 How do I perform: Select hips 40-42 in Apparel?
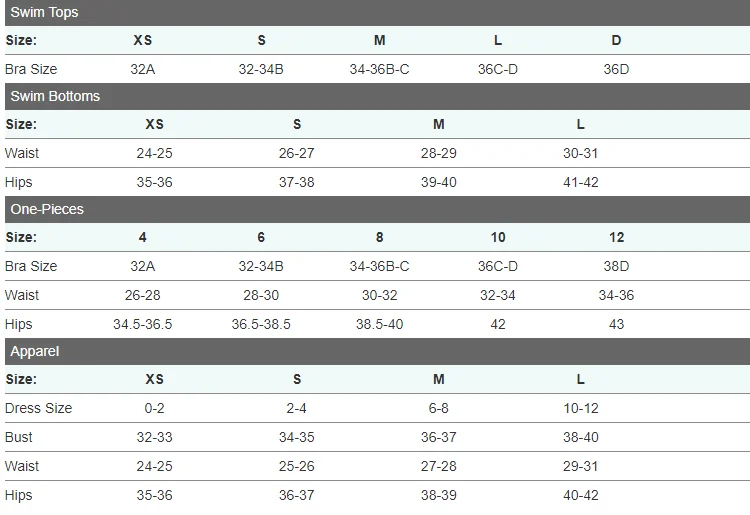click(581, 495)
